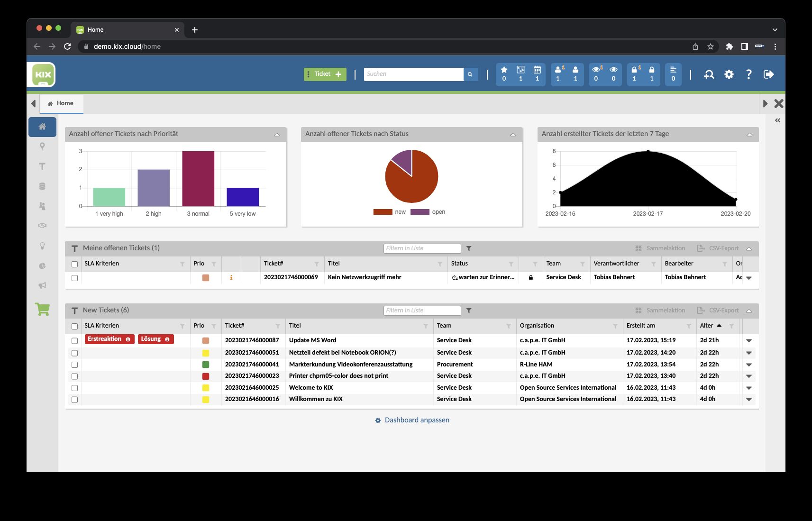Select the database assets icon in sidebar

click(42, 186)
